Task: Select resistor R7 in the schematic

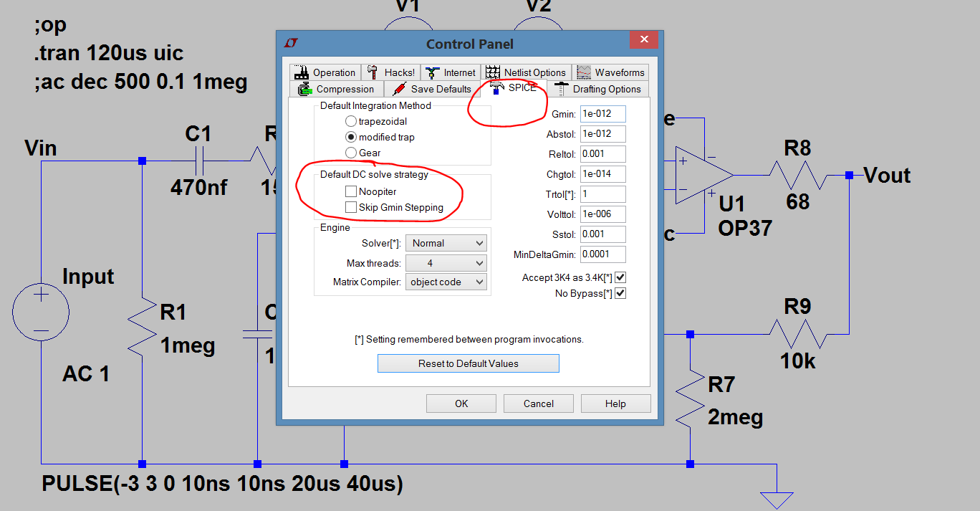Action: coord(690,398)
